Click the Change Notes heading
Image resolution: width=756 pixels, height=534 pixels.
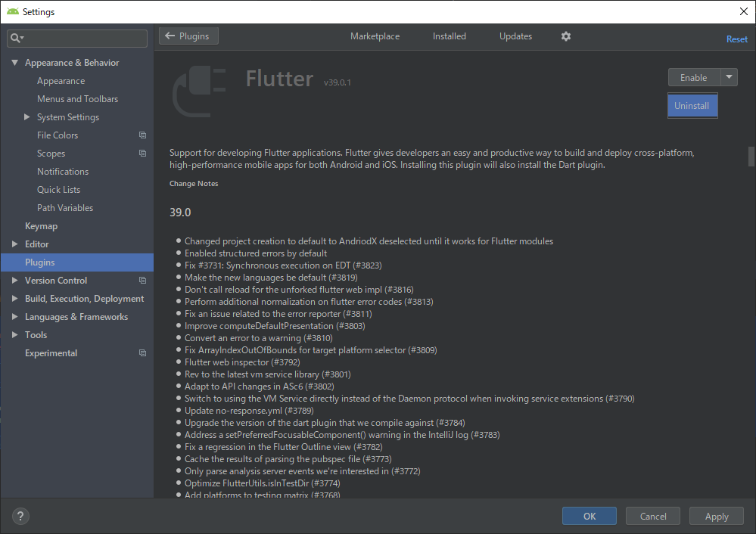[x=194, y=184]
